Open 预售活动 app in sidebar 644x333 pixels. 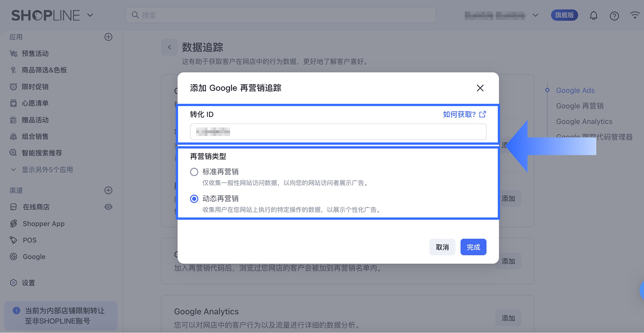click(x=35, y=53)
